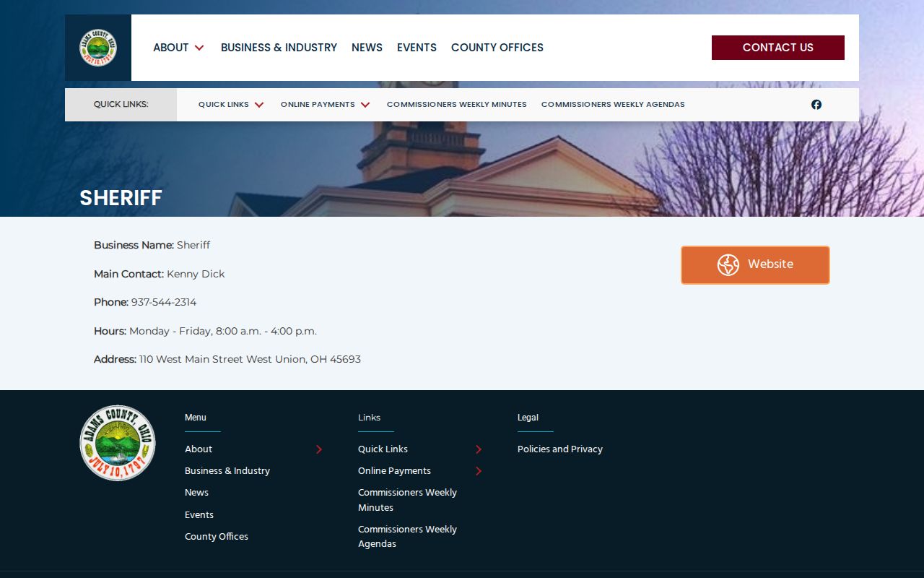Open footer Commissioners Weekly Minutes link

click(x=407, y=500)
